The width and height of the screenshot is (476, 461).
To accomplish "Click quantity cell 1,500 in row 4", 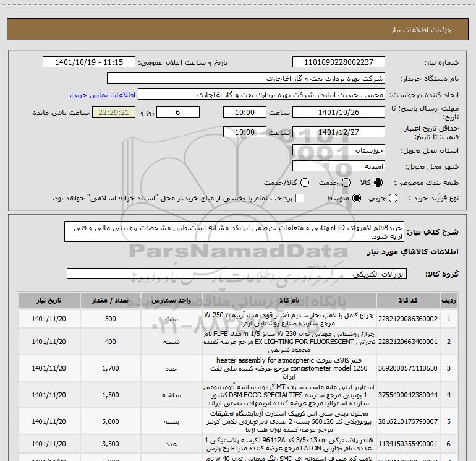I will point(111,395).
